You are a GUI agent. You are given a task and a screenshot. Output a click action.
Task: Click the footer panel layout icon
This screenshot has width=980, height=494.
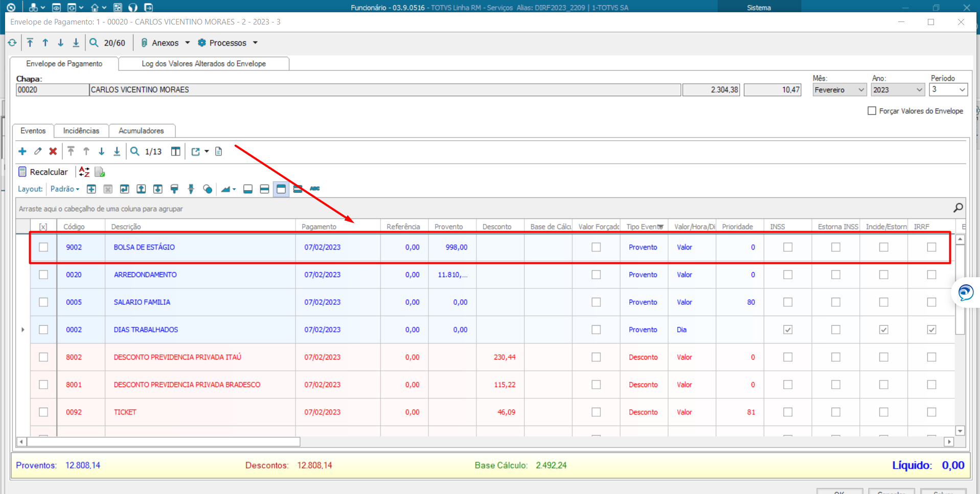point(248,189)
